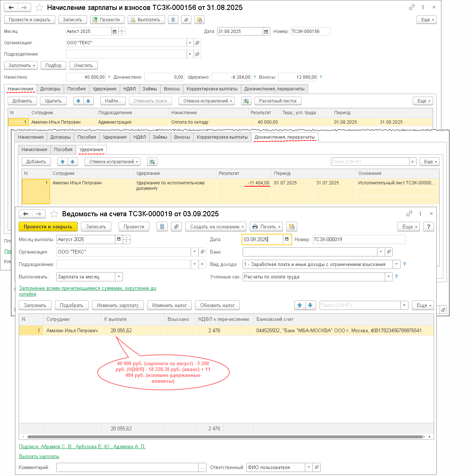This screenshot has width=474, height=476.
Task: Switch to Корректировки выплаты tab in accrual document
Action: [212, 89]
